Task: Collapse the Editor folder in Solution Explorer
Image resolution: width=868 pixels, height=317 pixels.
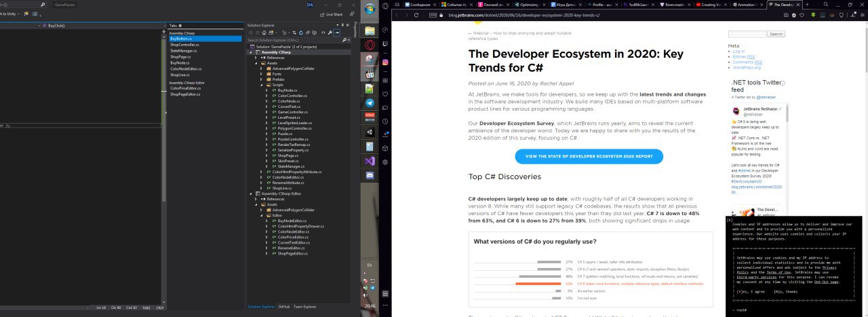Action: 261,215
